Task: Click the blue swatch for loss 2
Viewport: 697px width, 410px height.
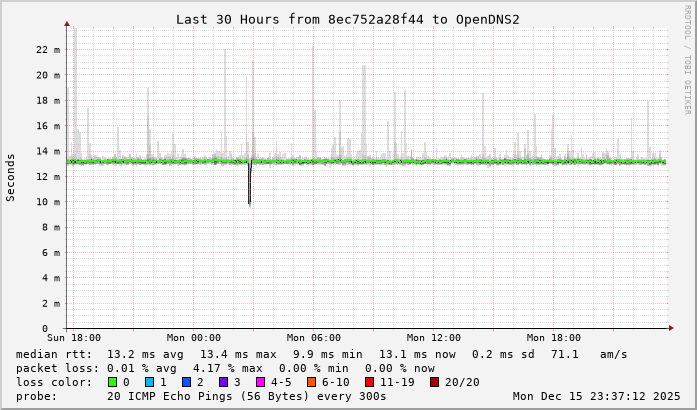Action: [x=187, y=382]
